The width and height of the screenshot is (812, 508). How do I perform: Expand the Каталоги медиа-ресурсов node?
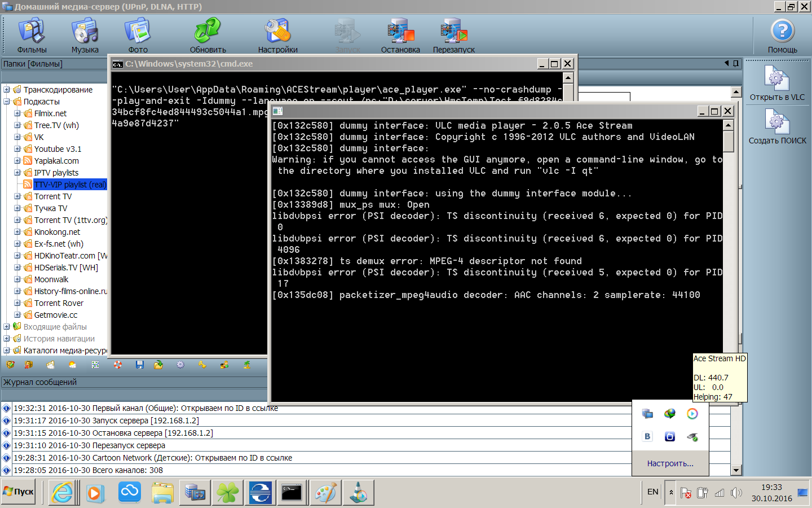point(7,351)
